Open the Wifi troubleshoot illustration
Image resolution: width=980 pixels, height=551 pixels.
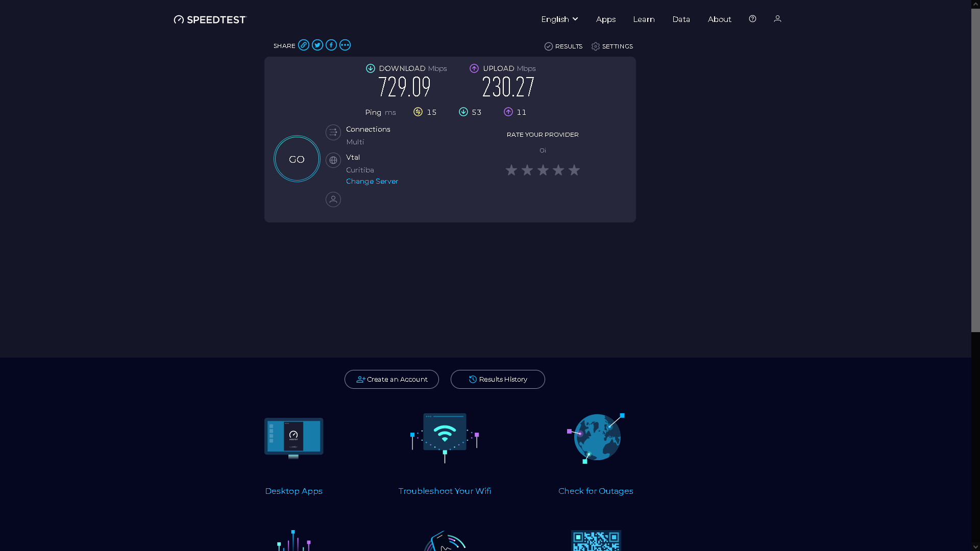pos(445,438)
